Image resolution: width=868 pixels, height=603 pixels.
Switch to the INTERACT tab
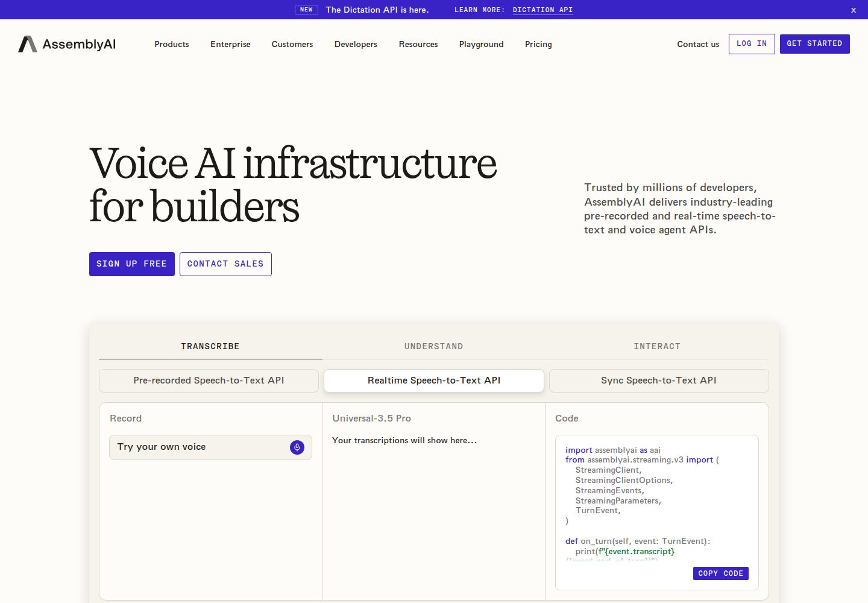coord(657,347)
